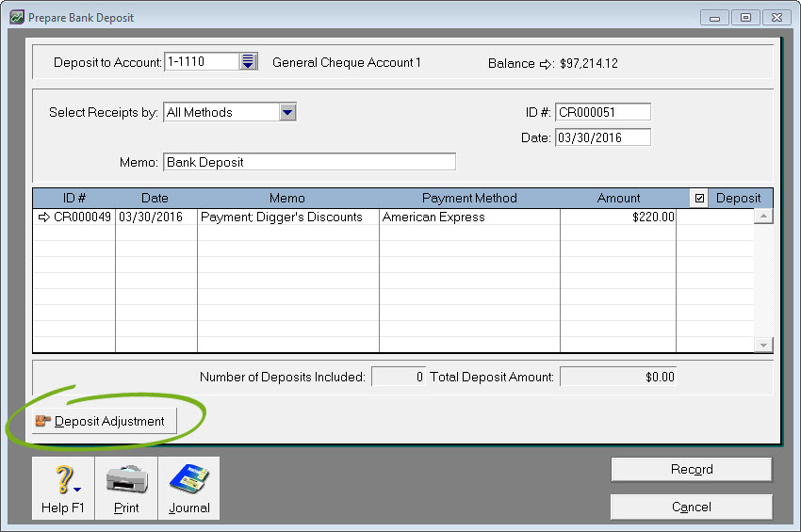Click the Amount column header

(618, 198)
